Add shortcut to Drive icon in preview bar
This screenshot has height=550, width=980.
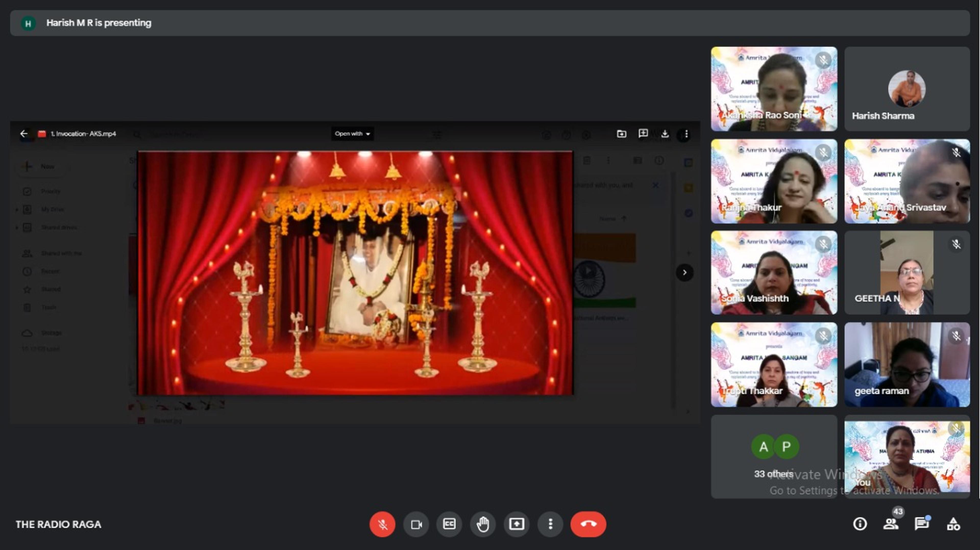point(621,134)
